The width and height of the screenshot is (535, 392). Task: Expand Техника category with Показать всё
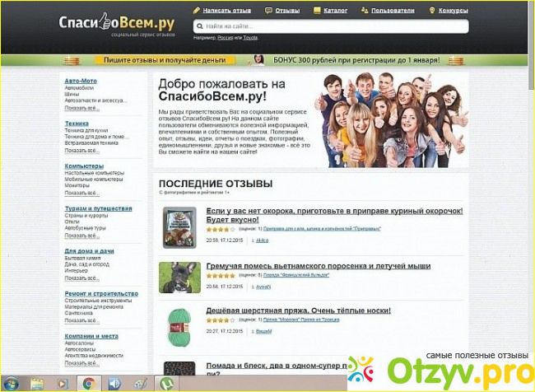(82, 151)
